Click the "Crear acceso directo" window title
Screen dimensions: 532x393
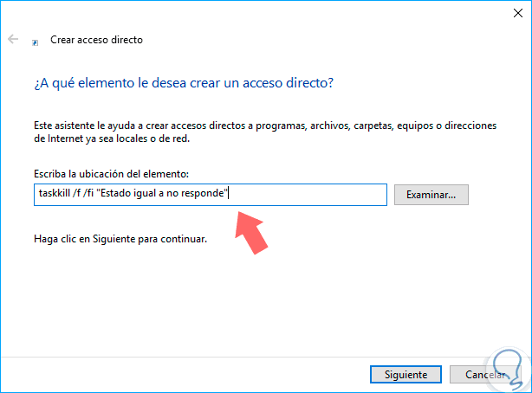96,40
